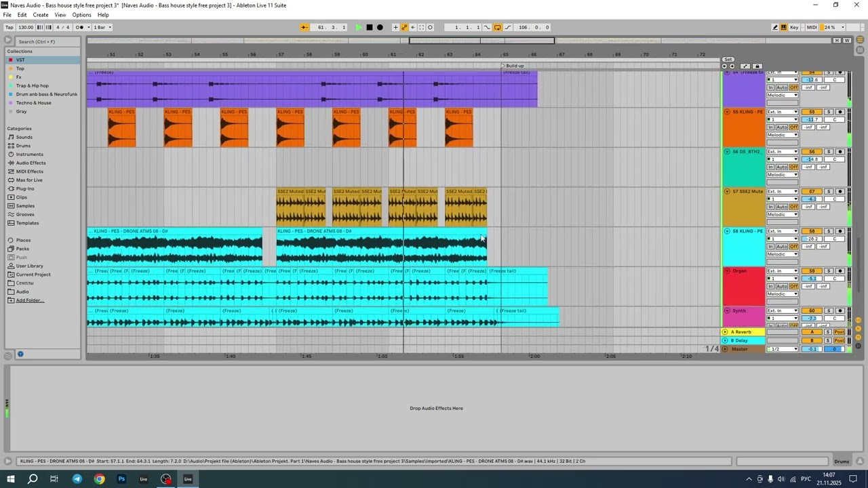Fold track 57 SSE2 Mute
Viewport: 868px width, 488px height.
point(727,191)
